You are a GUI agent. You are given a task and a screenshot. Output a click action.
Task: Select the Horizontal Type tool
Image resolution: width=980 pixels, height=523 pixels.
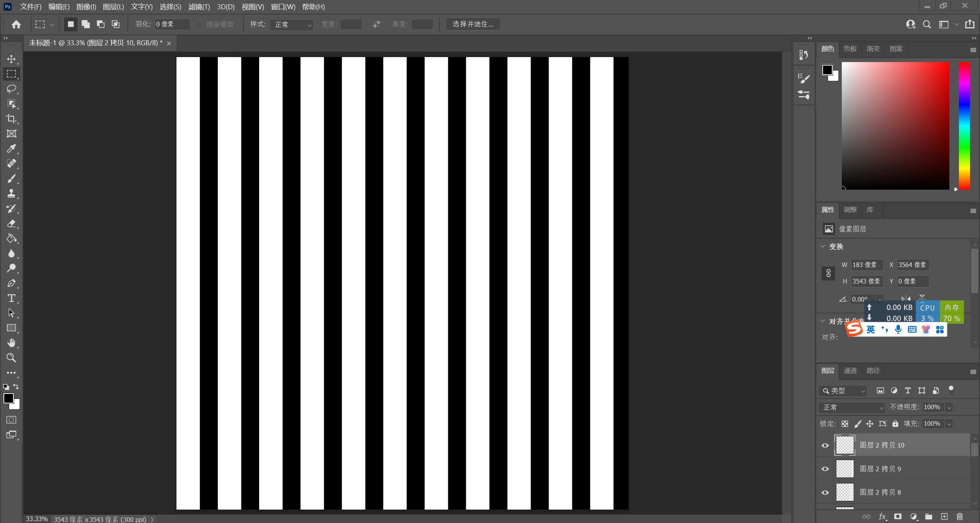11,298
